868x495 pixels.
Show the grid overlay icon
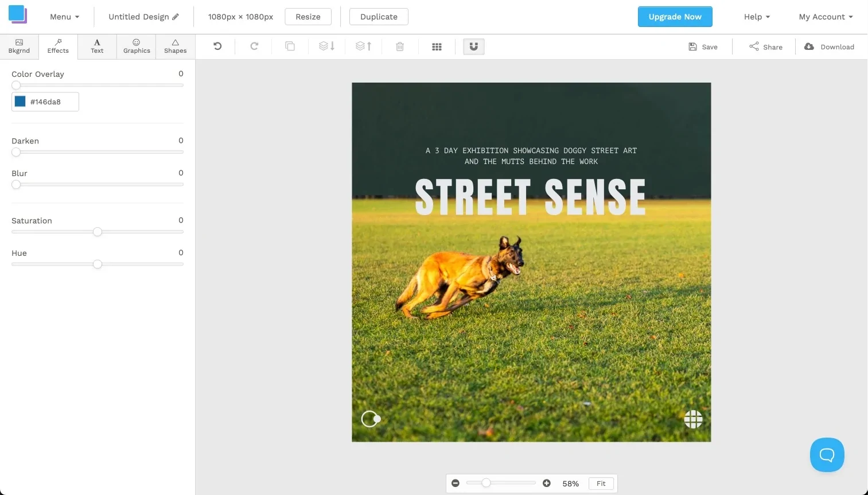click(x=437, y=46)
